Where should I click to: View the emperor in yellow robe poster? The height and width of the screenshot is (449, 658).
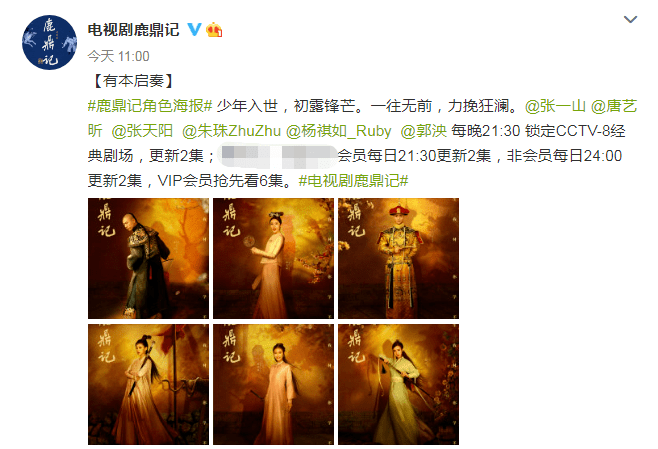(x=398, y=258)
